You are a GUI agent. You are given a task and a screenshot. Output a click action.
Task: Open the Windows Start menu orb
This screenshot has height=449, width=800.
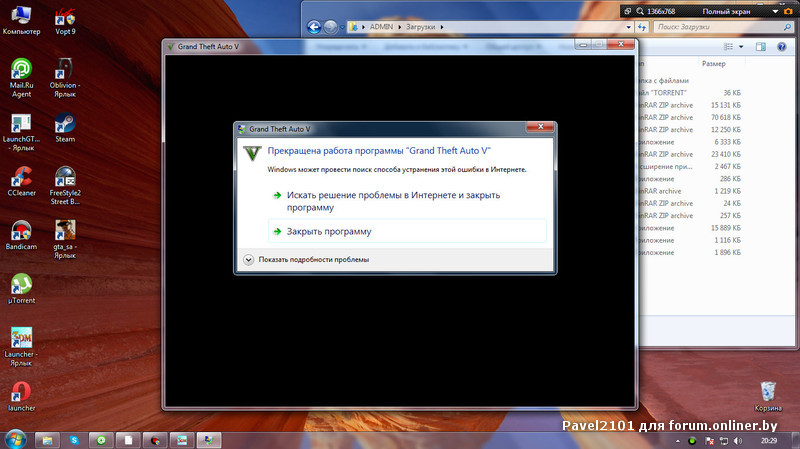coord(15,440)
